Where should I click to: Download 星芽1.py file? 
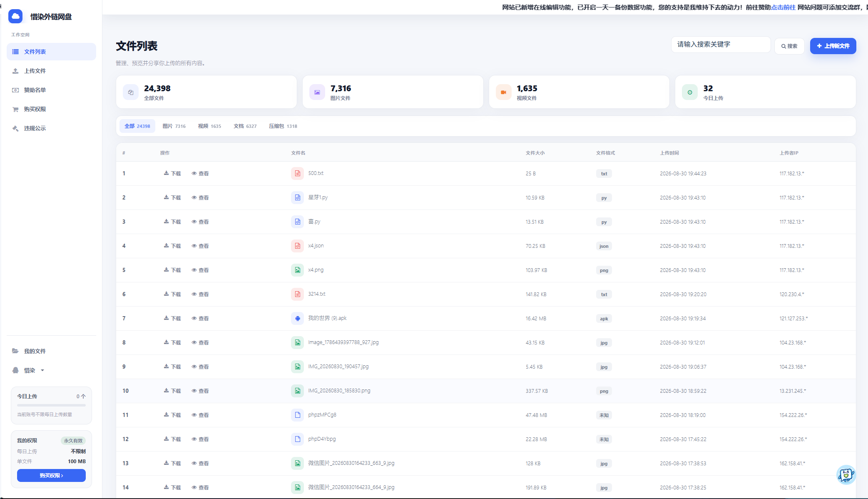[x=172, y=197]
